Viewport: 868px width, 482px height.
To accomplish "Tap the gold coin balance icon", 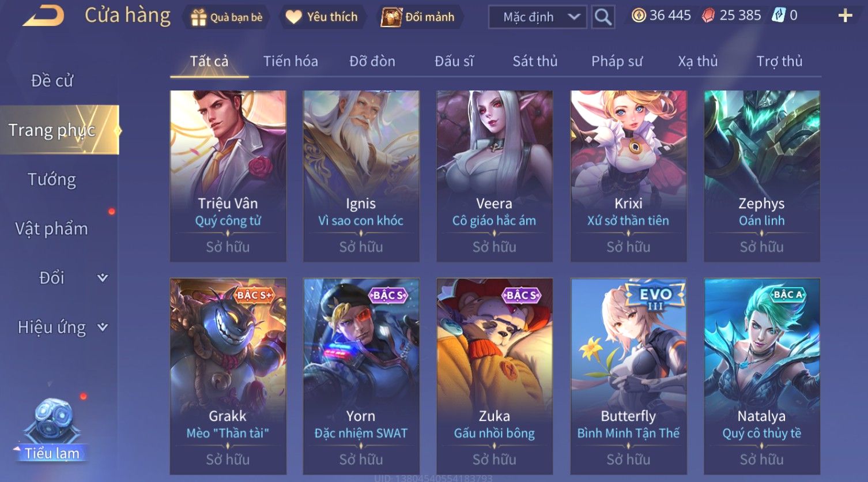I will (639, 16).
